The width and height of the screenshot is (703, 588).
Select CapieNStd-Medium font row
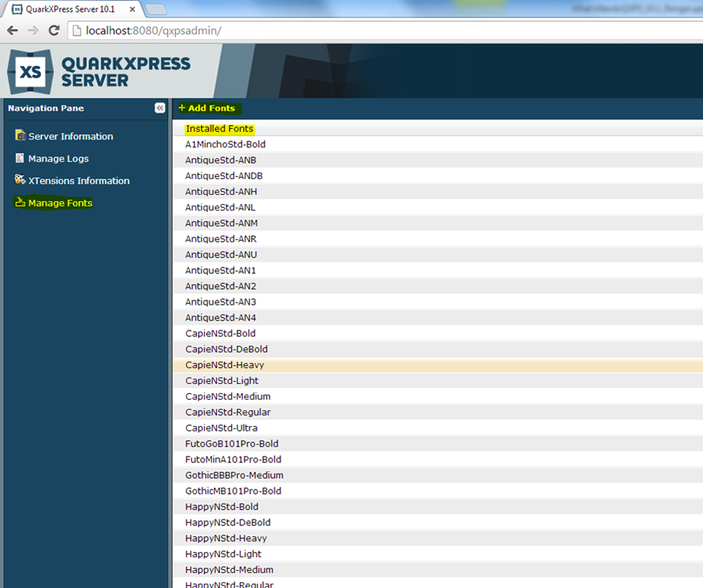point(438,397)
